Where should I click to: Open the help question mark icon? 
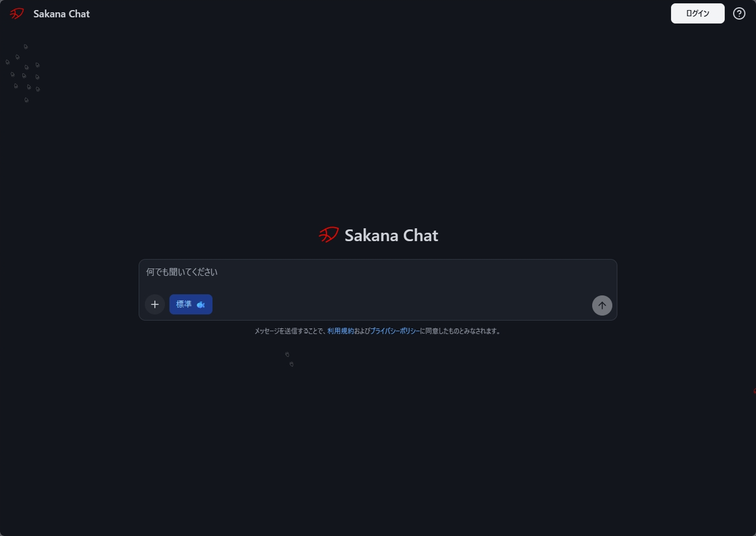point(739,13)
